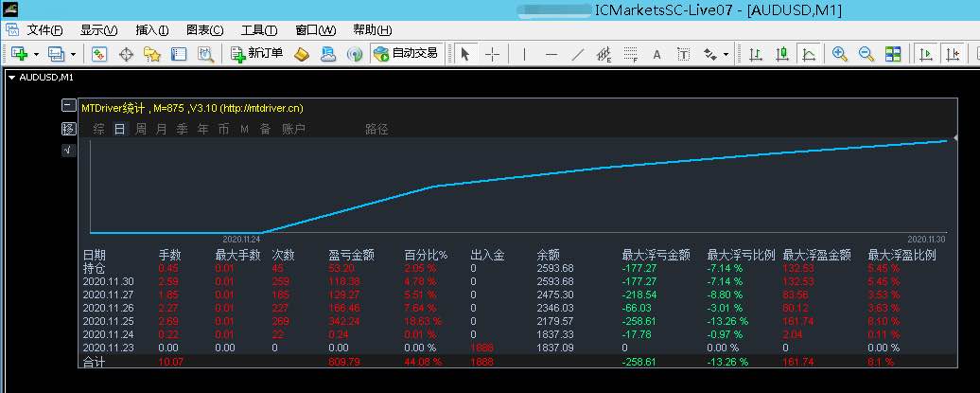The width and height of the screenshot is (980, 393).
Task: Select the equidistant channel tool
Action: 604,54
